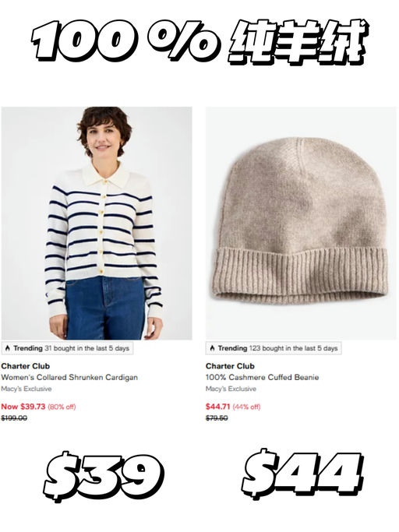399x532 pixels.
Task: Click the struck-through $79.50 original price
Action: pos(217,418)
